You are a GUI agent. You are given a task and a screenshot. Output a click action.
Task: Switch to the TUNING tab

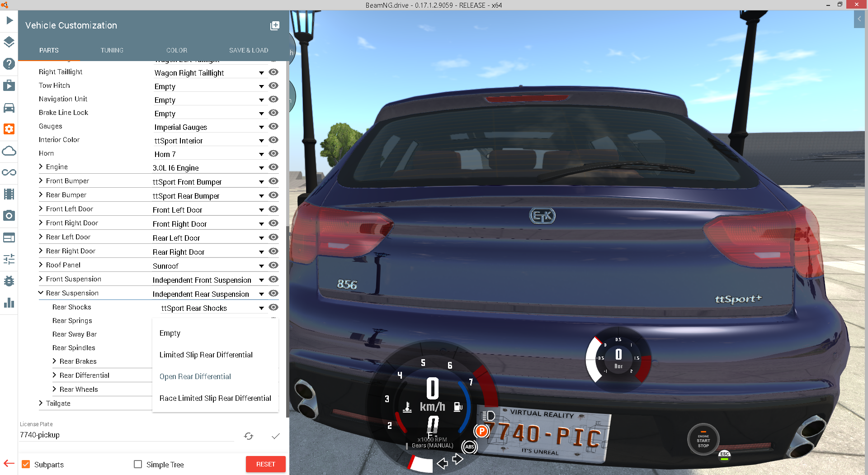coord(112,50)
